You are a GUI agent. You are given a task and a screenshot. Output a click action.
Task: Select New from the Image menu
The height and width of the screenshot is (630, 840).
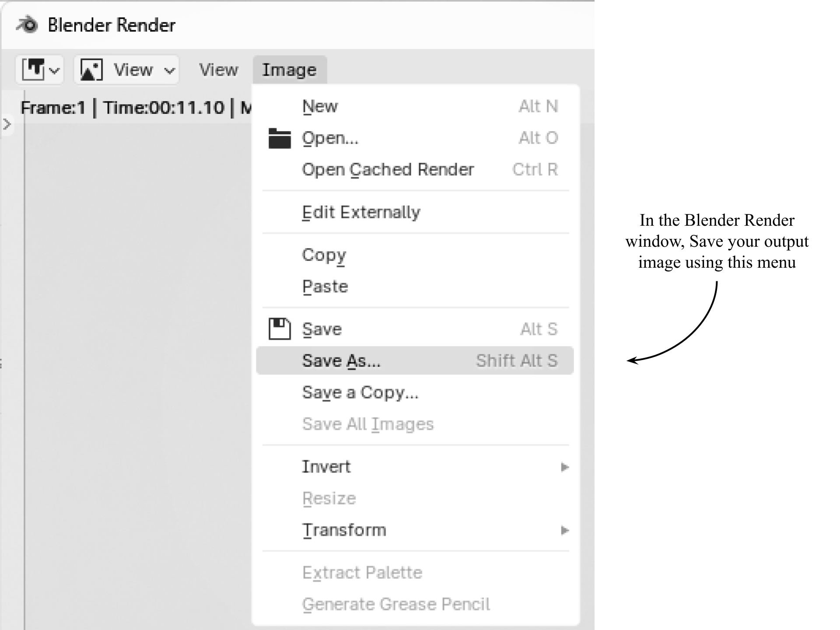tap(320, 105)
